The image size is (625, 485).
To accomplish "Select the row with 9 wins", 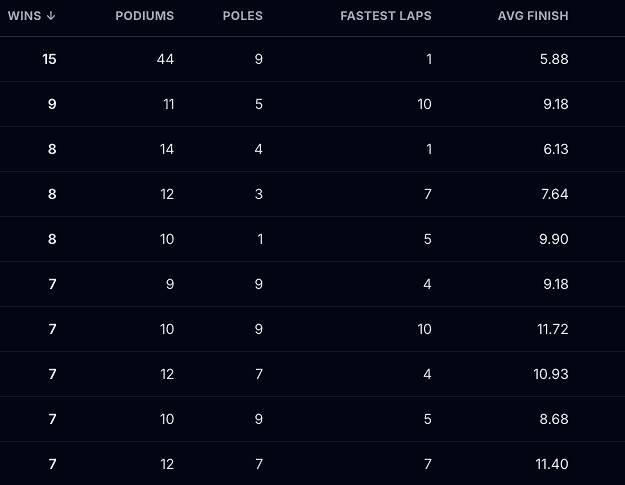I will (x=312, y=104).
